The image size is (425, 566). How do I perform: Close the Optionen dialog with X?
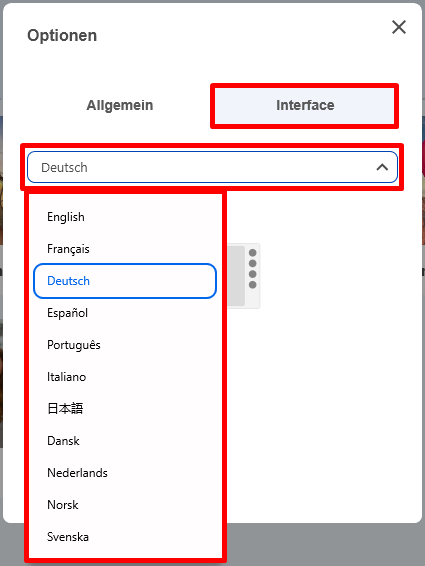pos(399,27)
